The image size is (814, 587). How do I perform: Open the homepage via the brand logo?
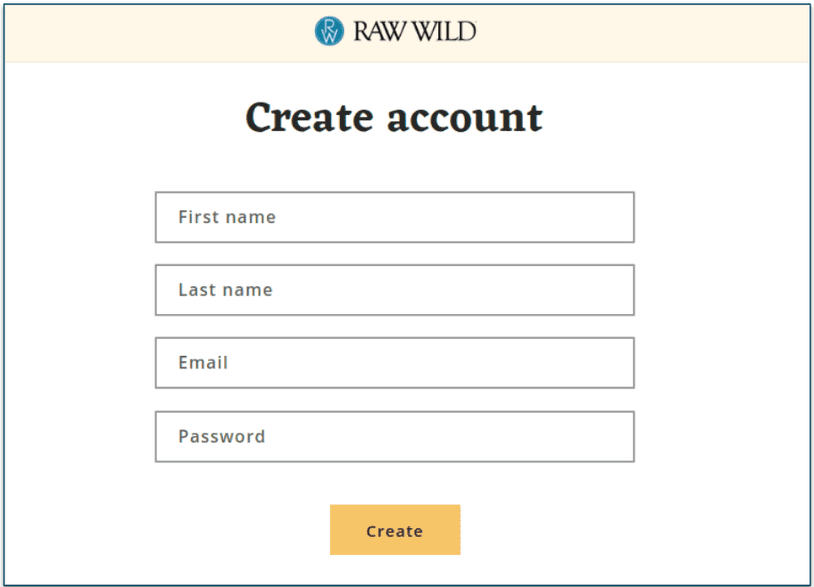[395, 30]
